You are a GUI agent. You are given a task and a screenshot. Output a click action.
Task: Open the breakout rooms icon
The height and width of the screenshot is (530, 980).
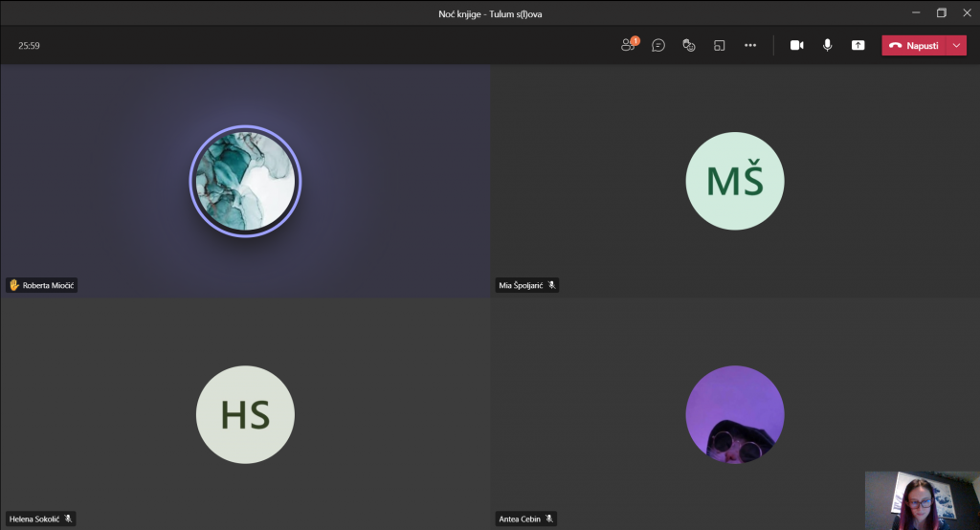(x=719, y=45)
